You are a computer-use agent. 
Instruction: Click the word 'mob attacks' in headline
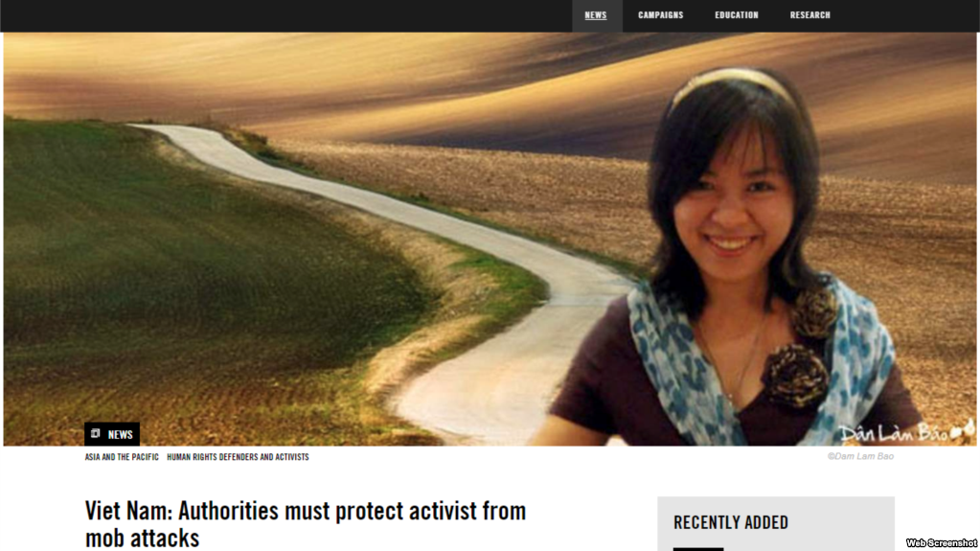pos(143,538)
